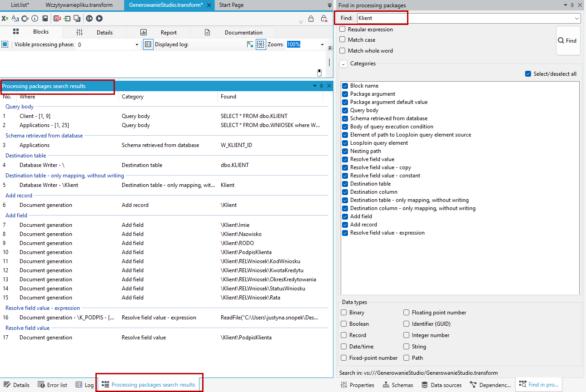
Task: Select search result row 4 dbo.KLIENT
Action: [166, 165]
